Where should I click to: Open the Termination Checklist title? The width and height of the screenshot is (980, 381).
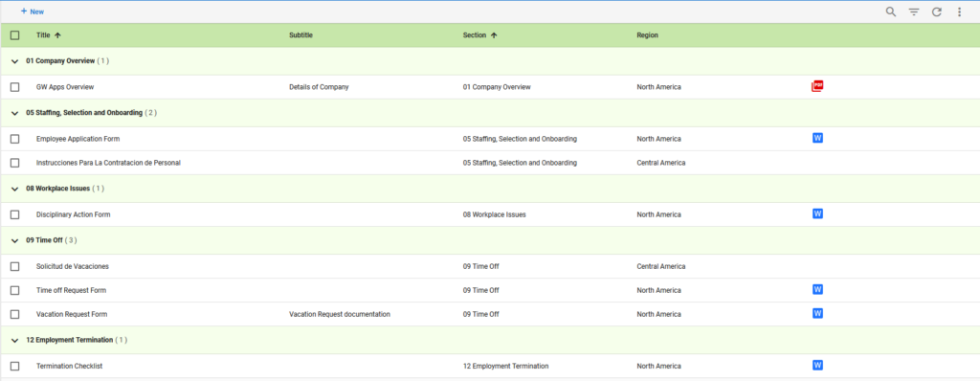coord(69,366)
